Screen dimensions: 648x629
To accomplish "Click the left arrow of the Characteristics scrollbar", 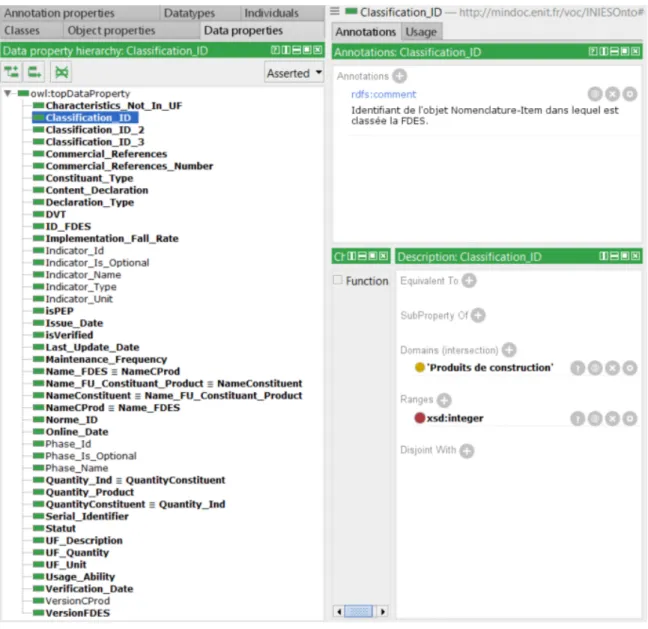I will click(x=339, y=611).
